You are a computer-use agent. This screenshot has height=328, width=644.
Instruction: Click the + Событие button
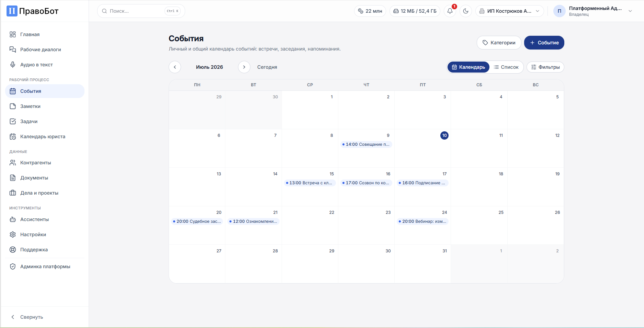click(x=544, y=43)
